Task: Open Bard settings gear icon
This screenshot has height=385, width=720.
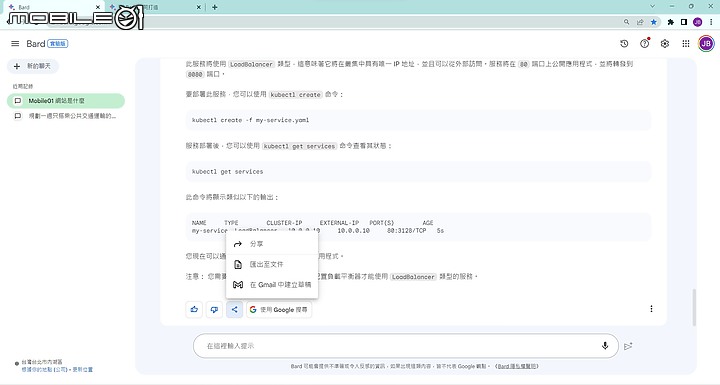Action: [x=665, y=44]
